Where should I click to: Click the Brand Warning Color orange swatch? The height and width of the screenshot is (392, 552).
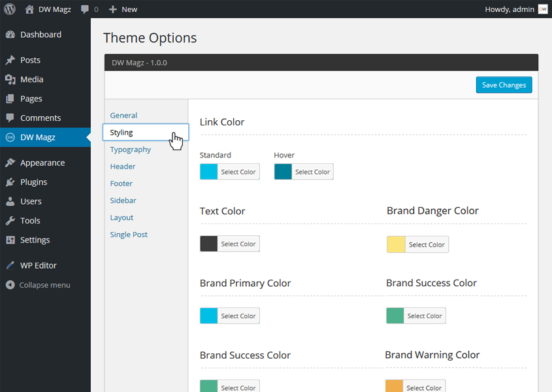(x=395, y=386)
